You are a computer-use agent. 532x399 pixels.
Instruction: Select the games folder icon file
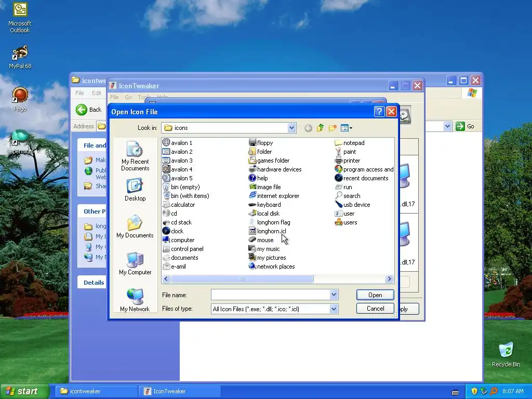point(269,161)
